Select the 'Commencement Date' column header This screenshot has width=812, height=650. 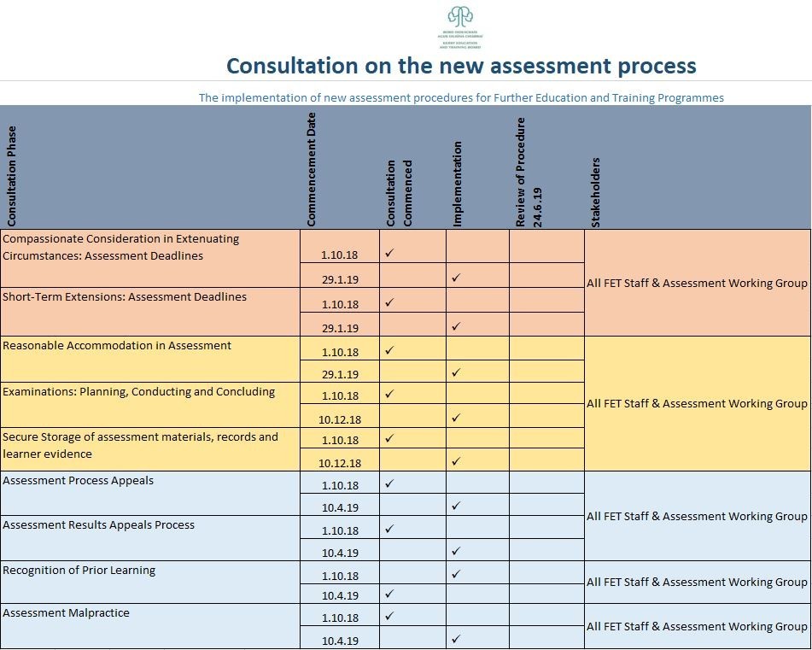pyautogui.click(x=312, y=169)
